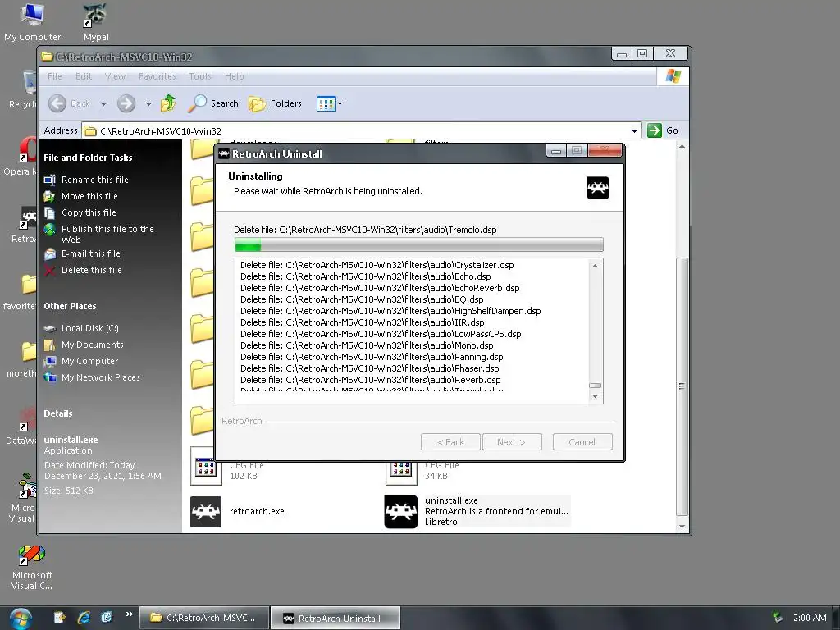Toggle Folders pane in Explorer

click(276, 103)
